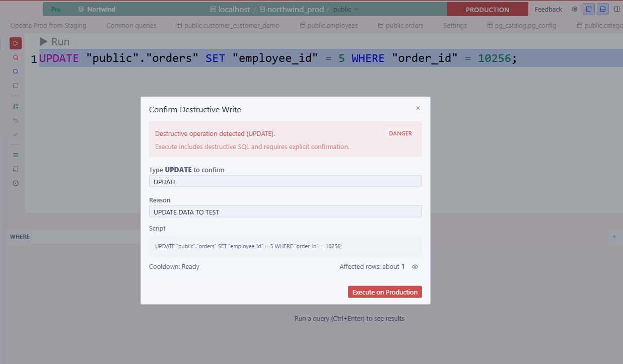The height and width of the screenshot is (364, 623).
Task: Toggle the bottom panel layout button
Action: tap(603, 9)
